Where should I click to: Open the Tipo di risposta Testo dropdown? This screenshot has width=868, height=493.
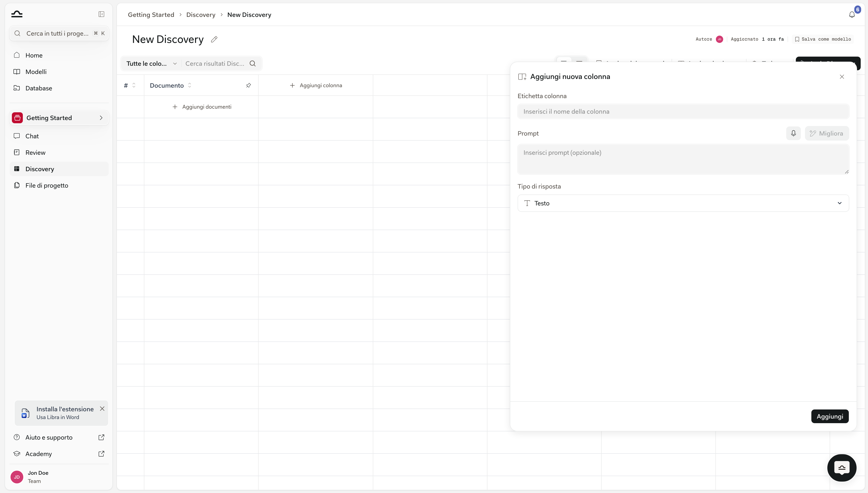click(x=683, y=203)
